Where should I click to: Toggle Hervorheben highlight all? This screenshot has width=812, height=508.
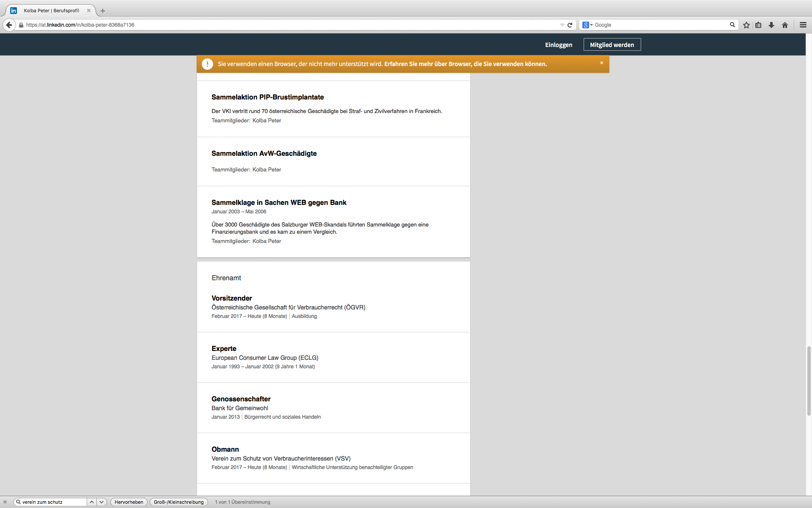coord(129,502)
